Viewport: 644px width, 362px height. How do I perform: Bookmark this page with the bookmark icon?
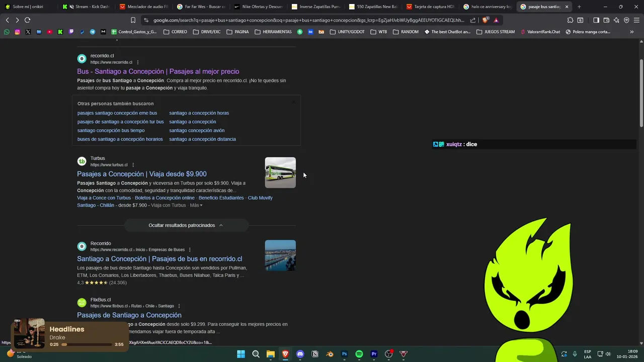(x=133, y=20)
